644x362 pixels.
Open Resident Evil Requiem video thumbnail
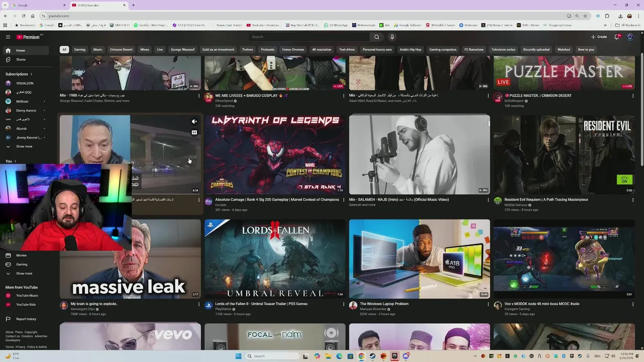click(x=564, y=154)
